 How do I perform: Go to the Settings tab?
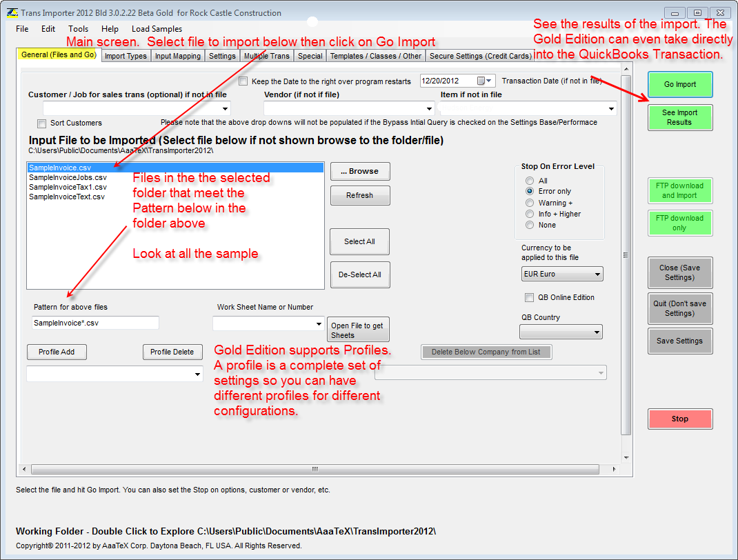(222, 56)
